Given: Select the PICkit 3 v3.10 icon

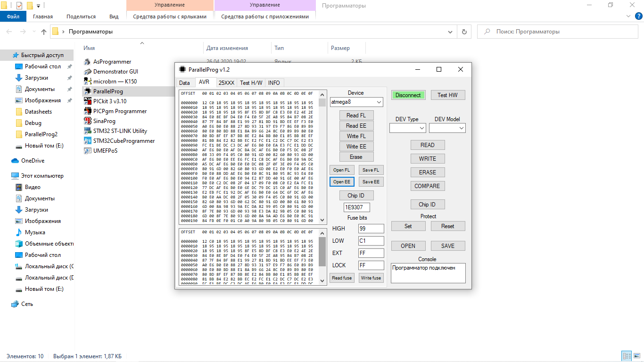Looking at the screenshot, I should [x=88, y=101].
